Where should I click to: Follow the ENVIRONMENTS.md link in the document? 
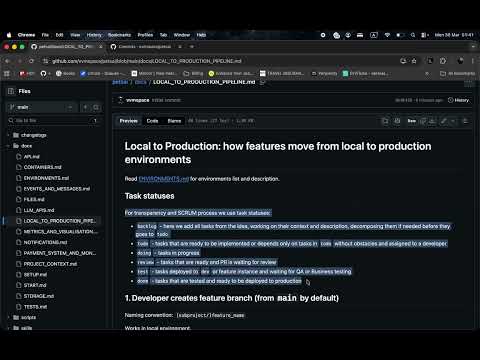(163, 179)
